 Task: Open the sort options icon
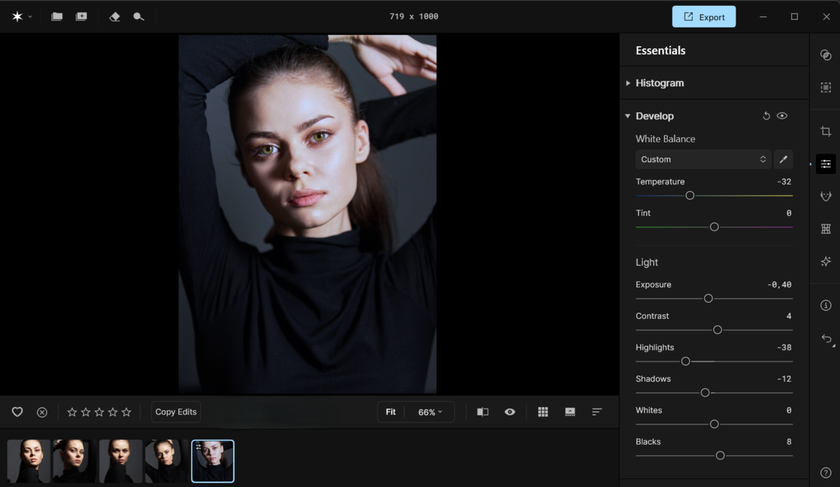pos(597,412)
